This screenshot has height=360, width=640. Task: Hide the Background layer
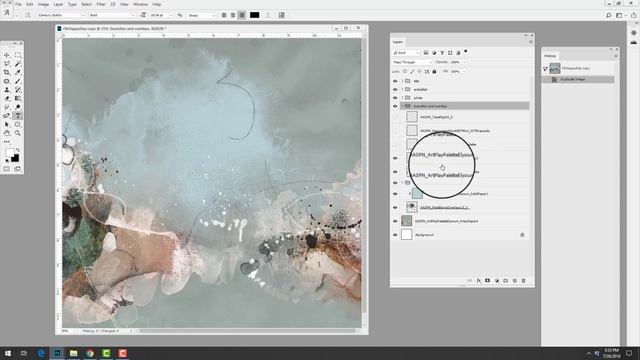tap(395, 235)
